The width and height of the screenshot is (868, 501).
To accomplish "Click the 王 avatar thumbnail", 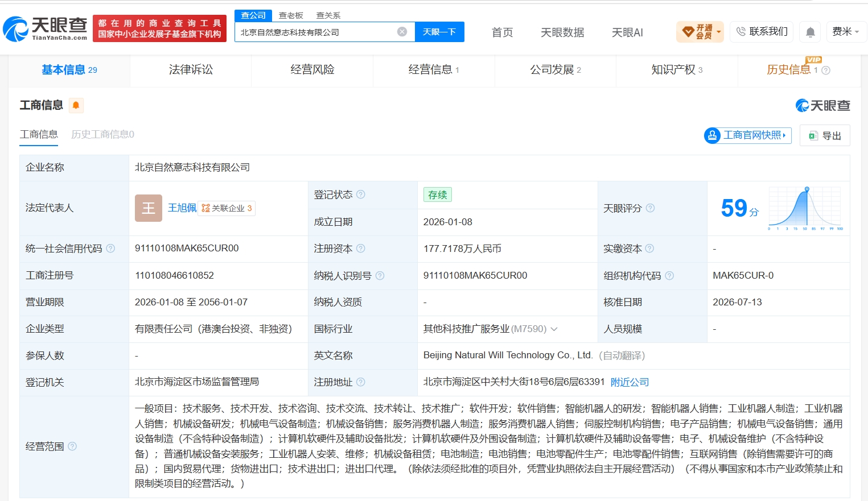I will click(x=149, y=208).
